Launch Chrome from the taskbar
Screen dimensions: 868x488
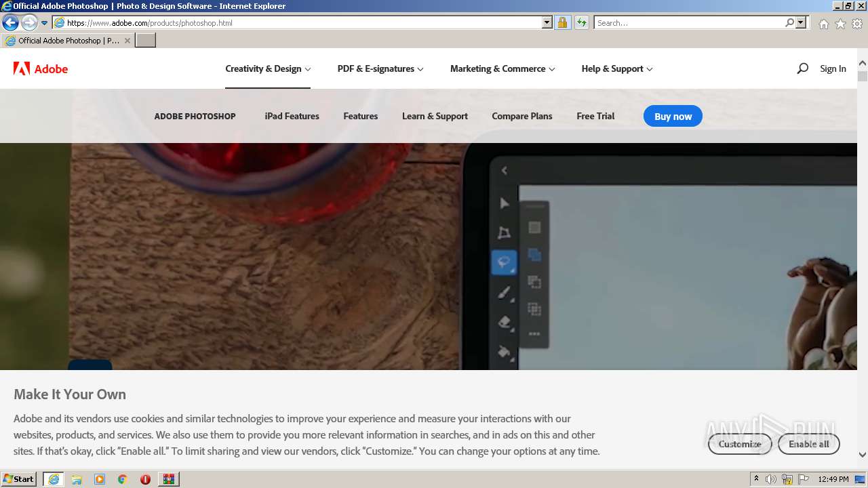[x=122, y=479]
